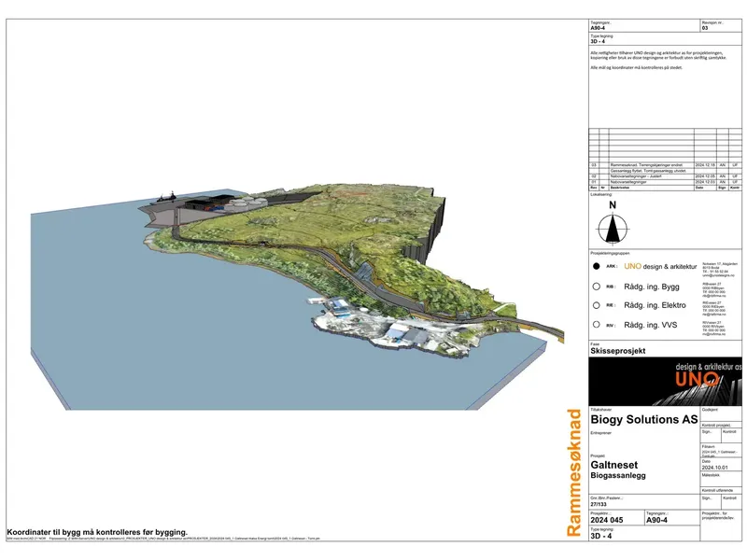Click the letter N above the compass

point(613,204)
